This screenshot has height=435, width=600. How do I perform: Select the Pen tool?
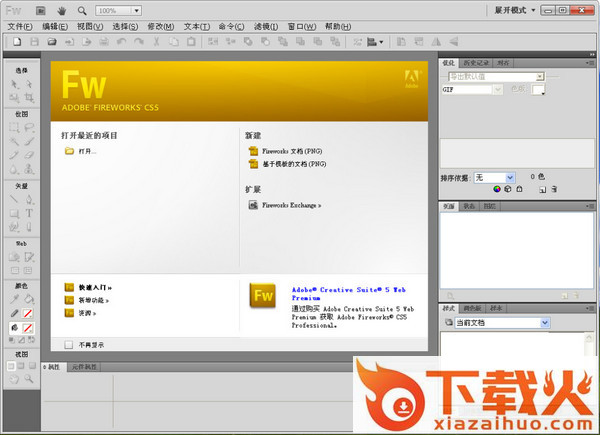point(29,199)
